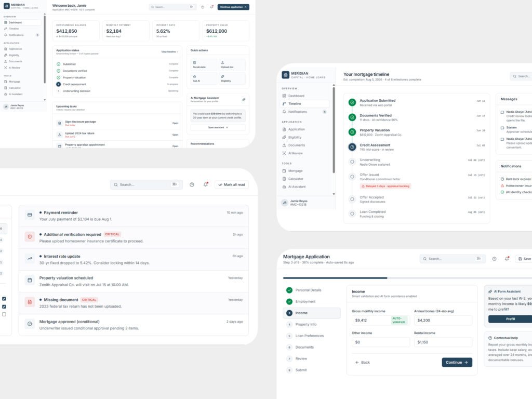Click the down arrow under the timeline-page sidebar scrollbar

pos(334,194)
